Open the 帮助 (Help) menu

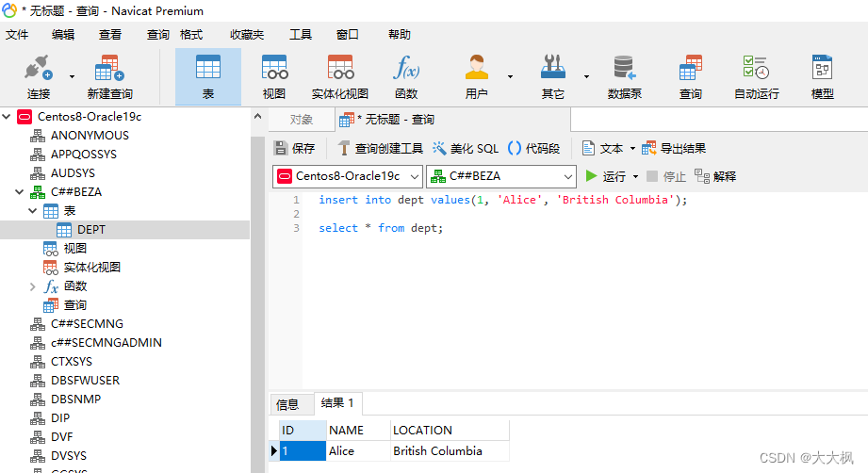coord(399,34)
